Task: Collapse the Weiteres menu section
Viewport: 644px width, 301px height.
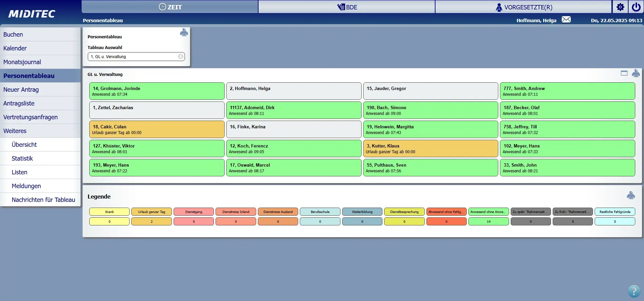Action: coord(15,131)
